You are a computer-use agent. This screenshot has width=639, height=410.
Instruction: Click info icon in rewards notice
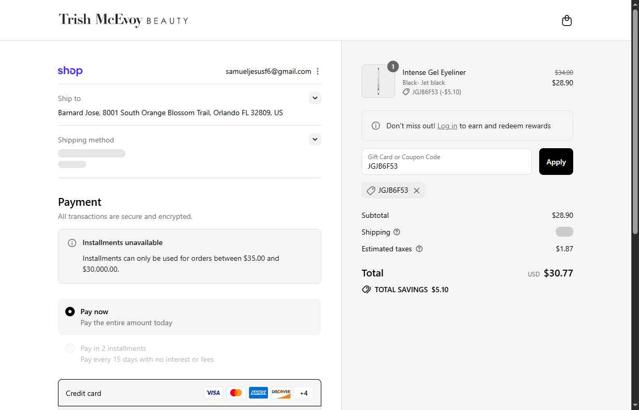point(376,126)
